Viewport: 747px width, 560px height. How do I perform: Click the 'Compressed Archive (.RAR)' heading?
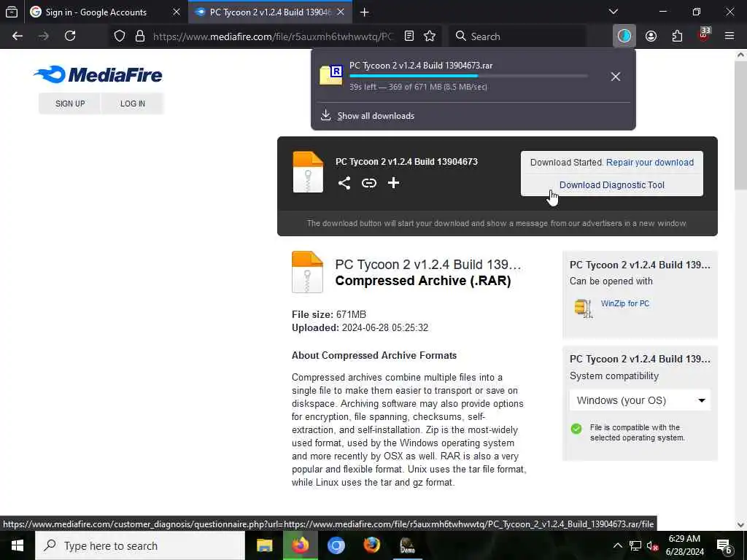423,281
